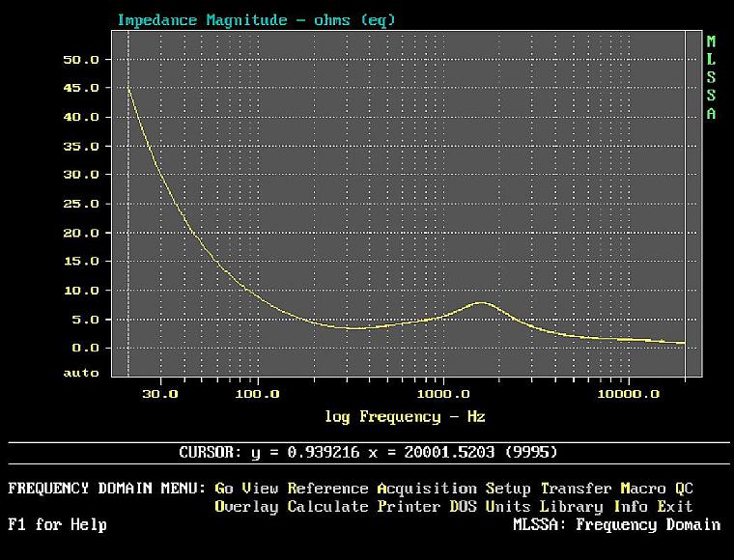Select the QC menu option
Image resolution: width=734 pixels, height=560 pixels.
point(684,489)
